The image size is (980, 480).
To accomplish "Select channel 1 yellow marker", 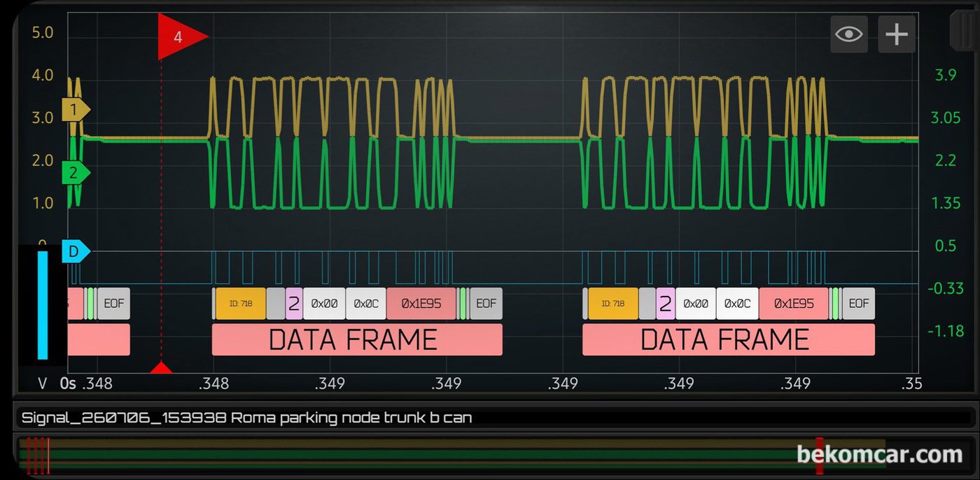I will 76,110.
